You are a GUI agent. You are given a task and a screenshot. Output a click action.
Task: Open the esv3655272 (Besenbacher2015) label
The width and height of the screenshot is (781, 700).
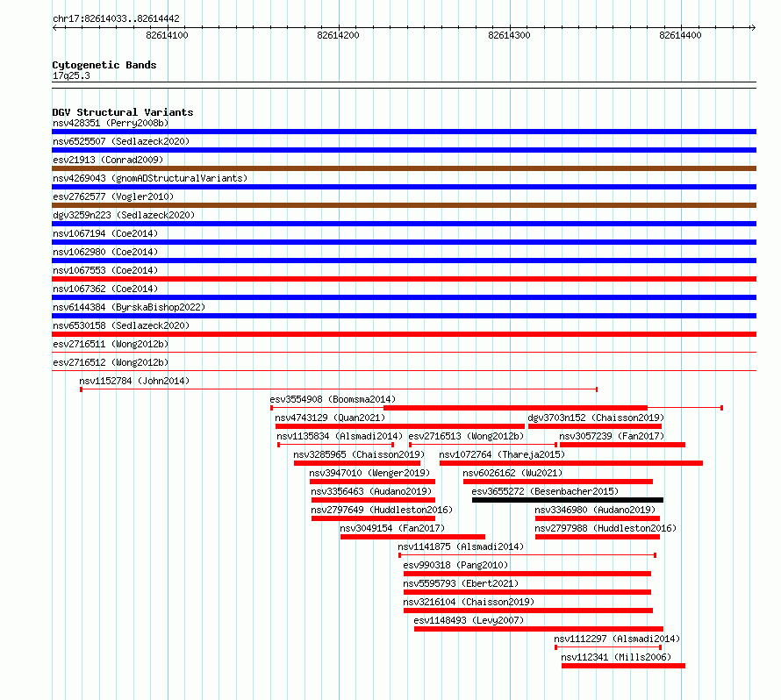tap(546, 491)
